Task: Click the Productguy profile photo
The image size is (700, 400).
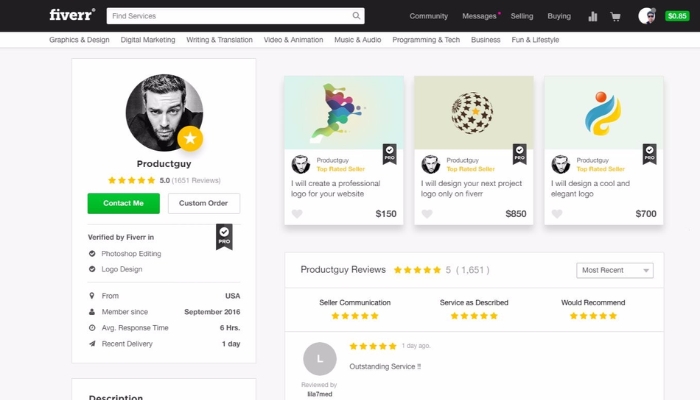Action: tap(164, 112)
